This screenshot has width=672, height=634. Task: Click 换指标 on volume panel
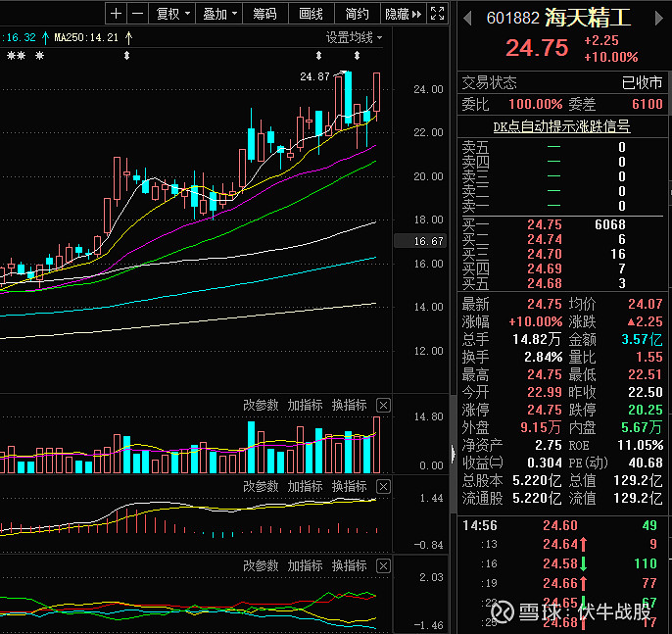tap(350, 405)
